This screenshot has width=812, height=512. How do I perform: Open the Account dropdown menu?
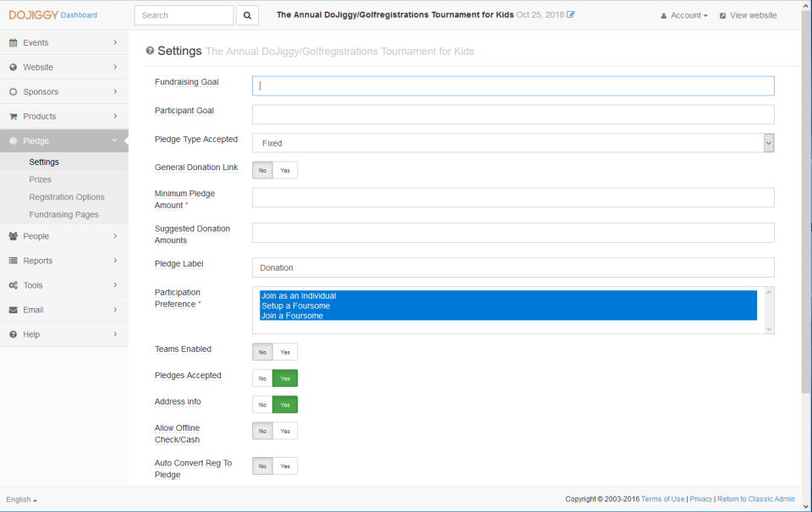pos(684,15)
